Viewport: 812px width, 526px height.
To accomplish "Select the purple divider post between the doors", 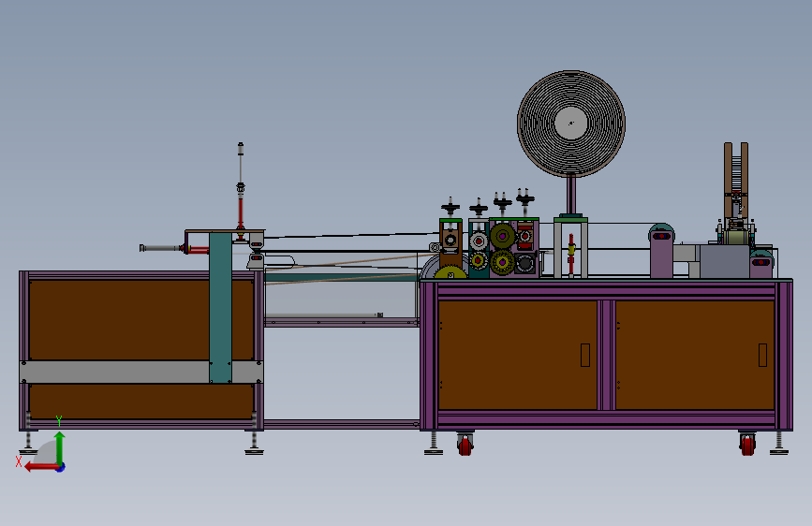I will tap(606, 355).
